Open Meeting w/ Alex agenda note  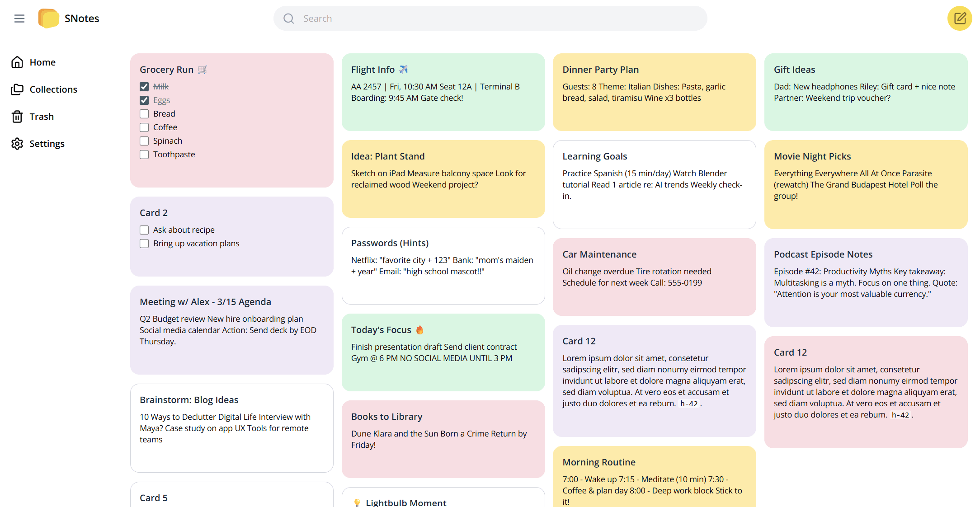pos(231,330)
